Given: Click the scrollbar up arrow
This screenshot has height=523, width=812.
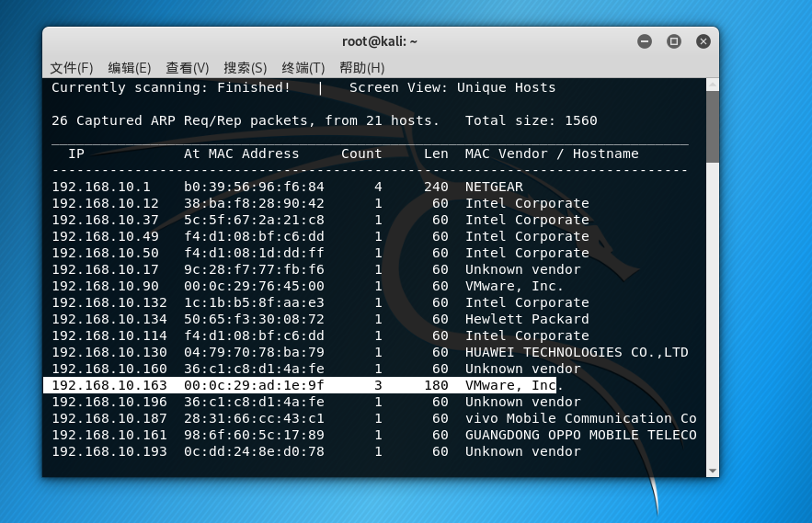Looking at the screenshot, I should 713,85.
